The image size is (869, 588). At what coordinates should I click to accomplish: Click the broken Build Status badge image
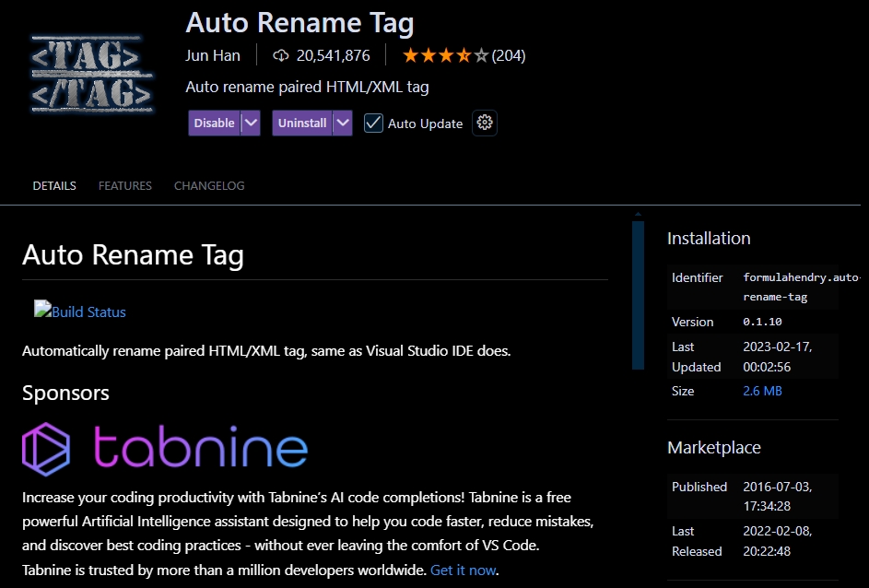click(x=42, y=308)
